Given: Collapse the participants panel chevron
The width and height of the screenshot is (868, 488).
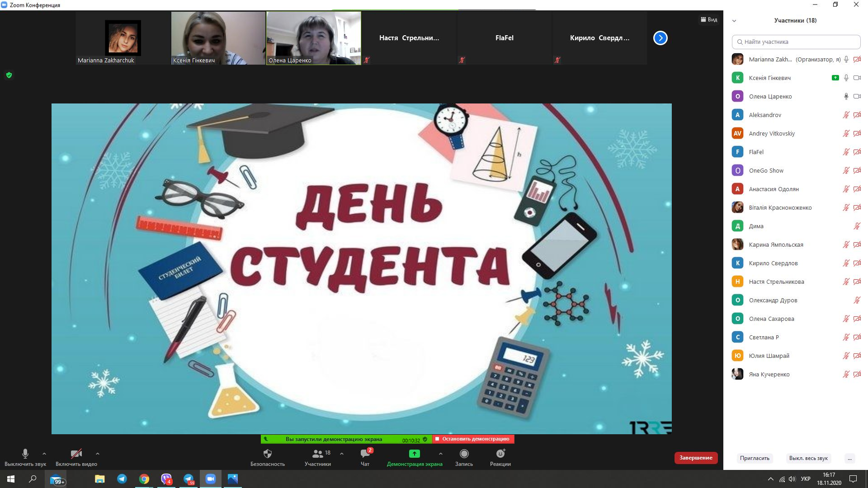Looking at the screenshot, I should coord(734,21).
